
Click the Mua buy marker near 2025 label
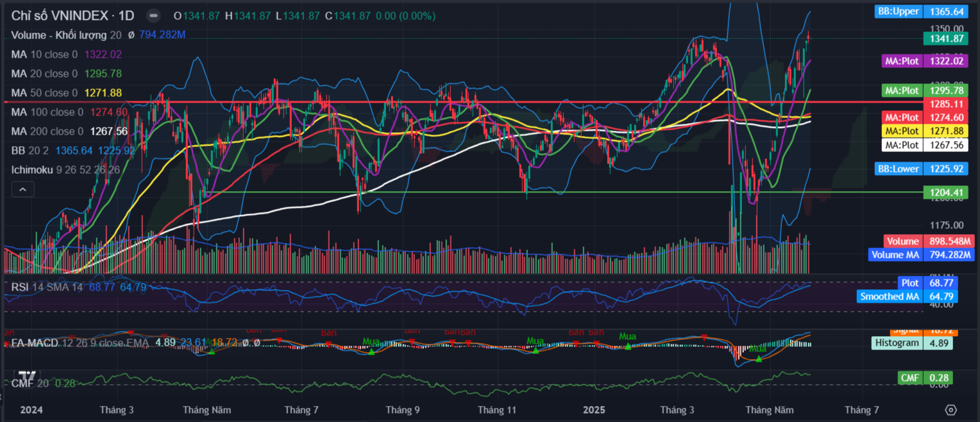628,346
